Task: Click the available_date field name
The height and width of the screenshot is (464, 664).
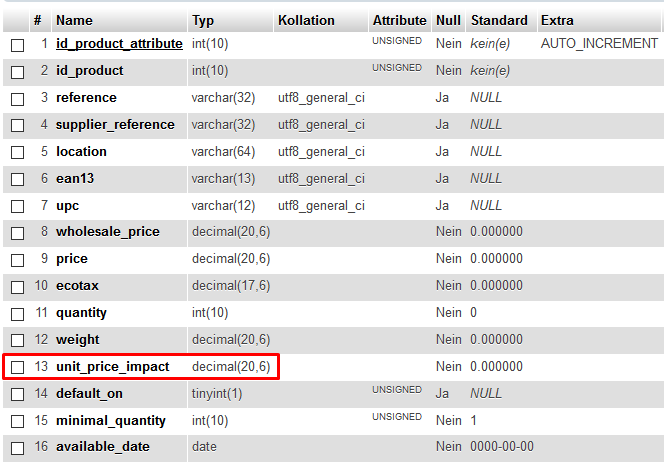Action: [x=102, y=447]
